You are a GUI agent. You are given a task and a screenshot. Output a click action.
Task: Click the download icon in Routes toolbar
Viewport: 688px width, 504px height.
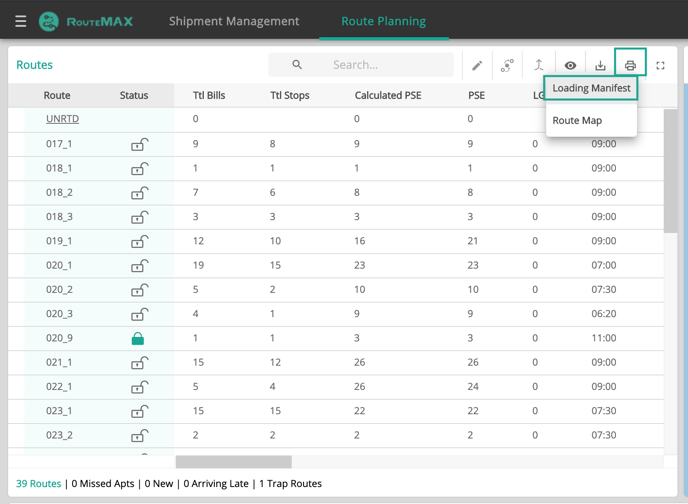600,66
